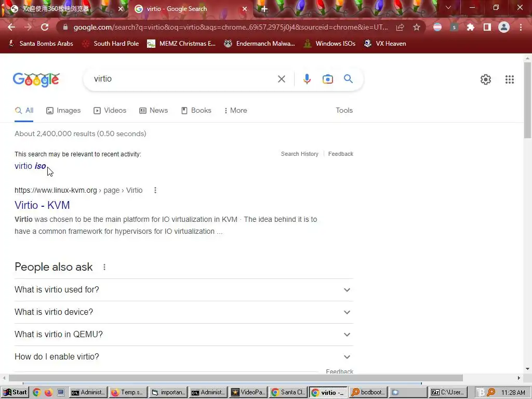Click the horizontal page scrollbar

coord(236,378)
